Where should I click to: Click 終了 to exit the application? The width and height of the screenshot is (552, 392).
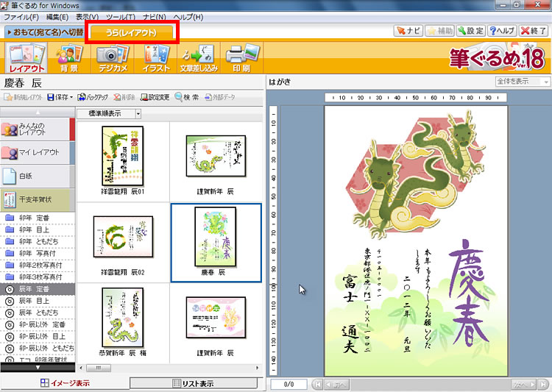click(534, 31)
